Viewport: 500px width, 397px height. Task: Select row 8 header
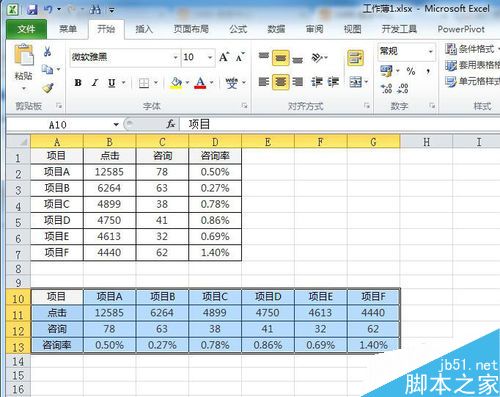click(18, 269)
